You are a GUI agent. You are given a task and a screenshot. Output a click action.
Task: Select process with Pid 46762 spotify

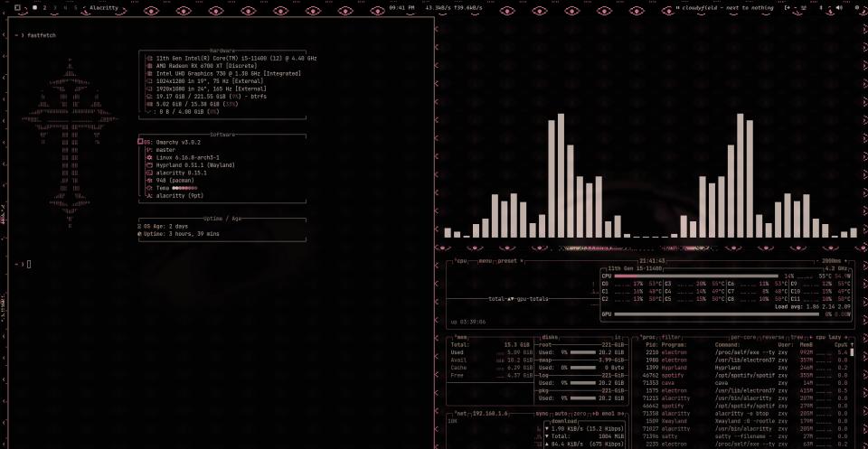coord(744,375)
